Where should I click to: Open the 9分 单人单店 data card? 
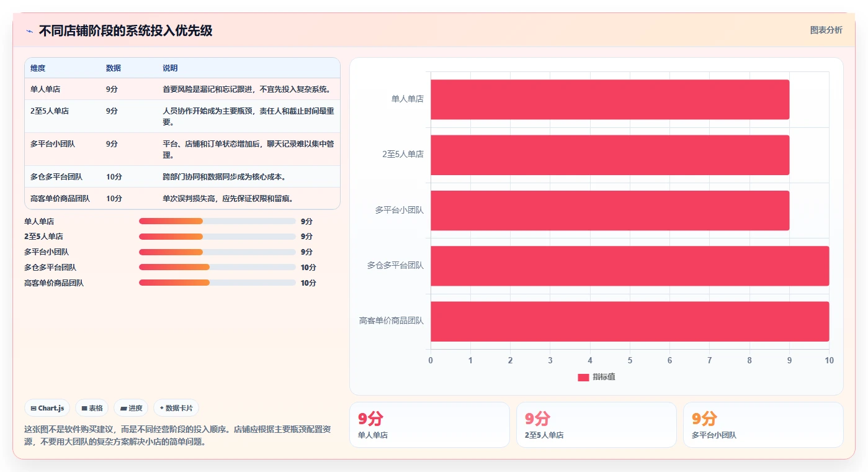429,425
